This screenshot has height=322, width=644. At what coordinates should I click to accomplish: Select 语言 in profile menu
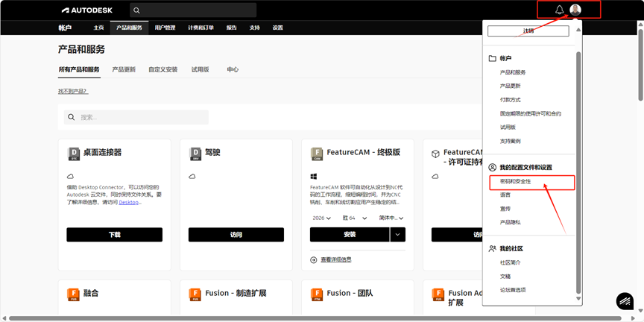click(505, 195)
